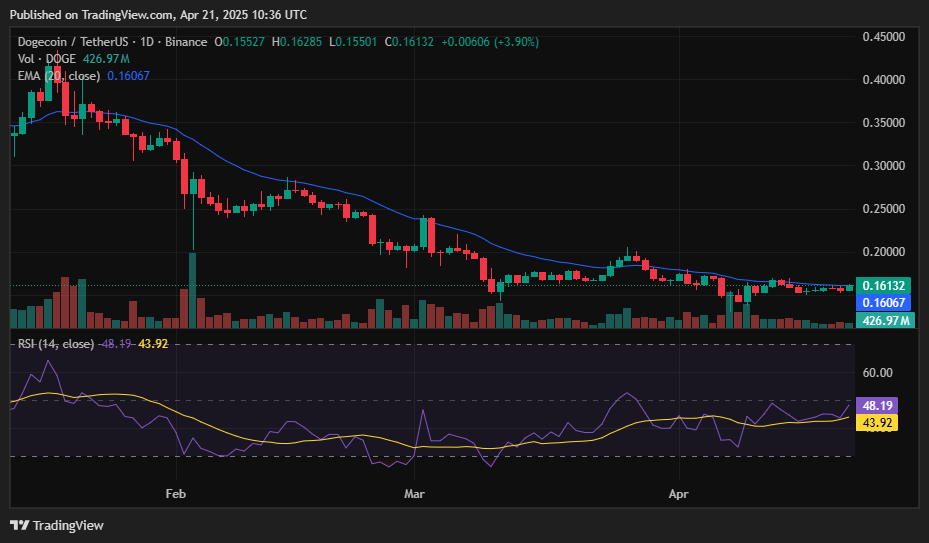Click the 0.30000 price scale level
The image size is (929, 543).
pos(884,166)
